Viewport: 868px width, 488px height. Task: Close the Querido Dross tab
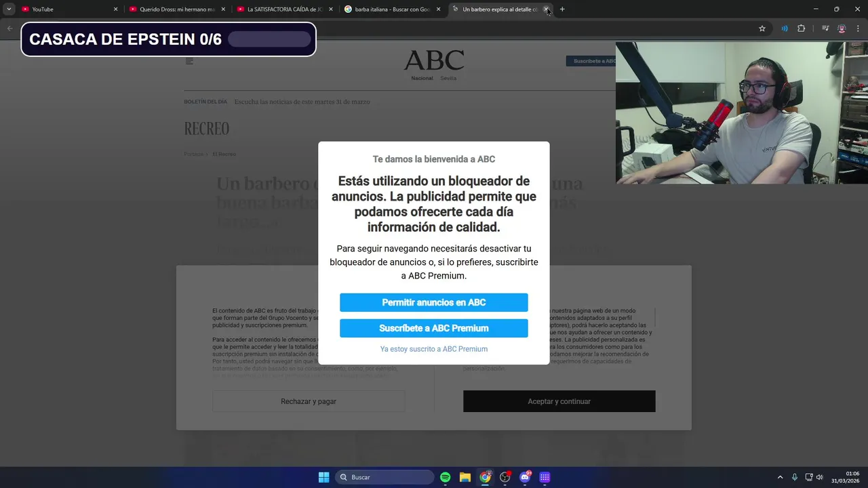point(223,9)
